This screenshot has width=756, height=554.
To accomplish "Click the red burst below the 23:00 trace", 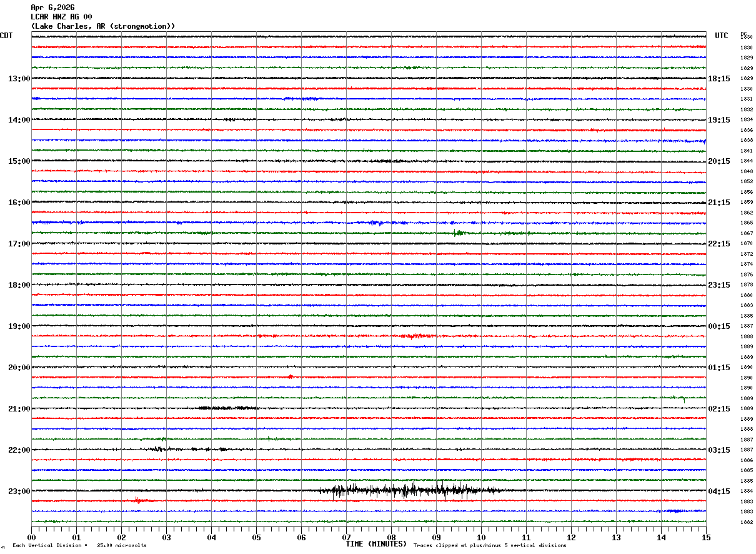I will click(x=142, y=500).
